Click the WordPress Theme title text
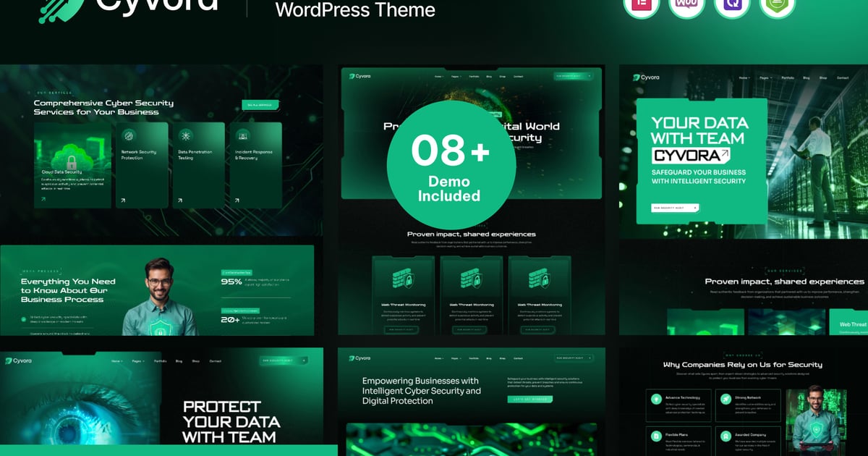Screen dimensions: 868x456 pos(355,10)
